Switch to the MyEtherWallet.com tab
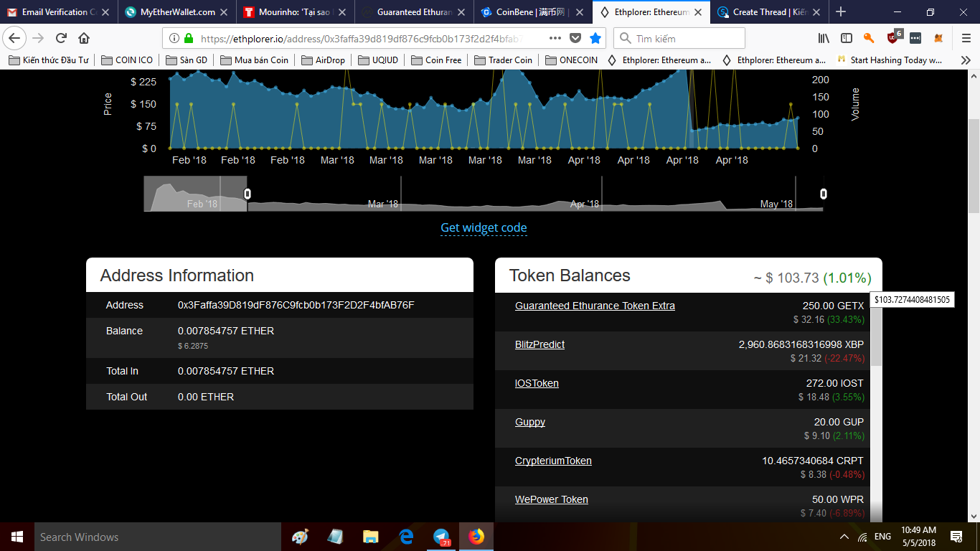 [x=176, y=12]
